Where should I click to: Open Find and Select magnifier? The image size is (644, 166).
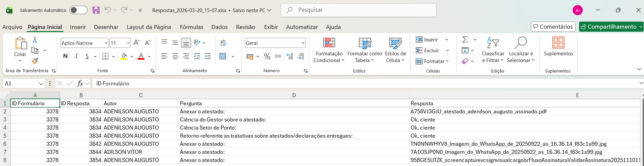(521, 43)
